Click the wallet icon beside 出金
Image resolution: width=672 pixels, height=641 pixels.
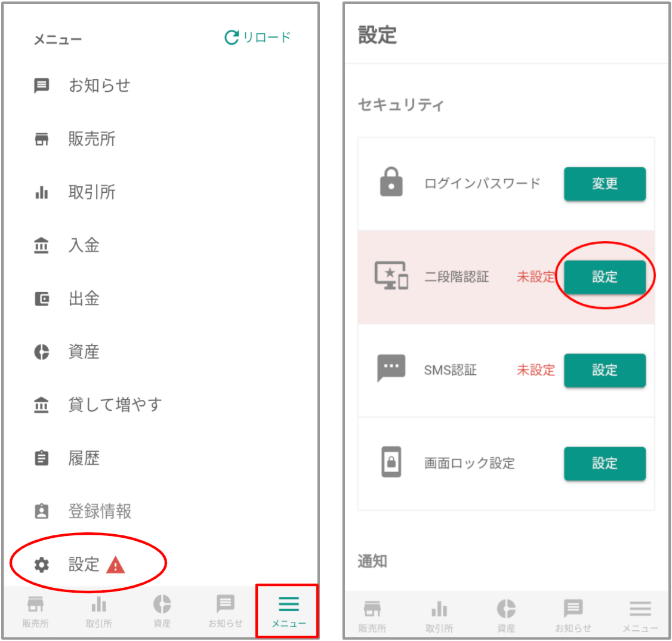point(42,298)
